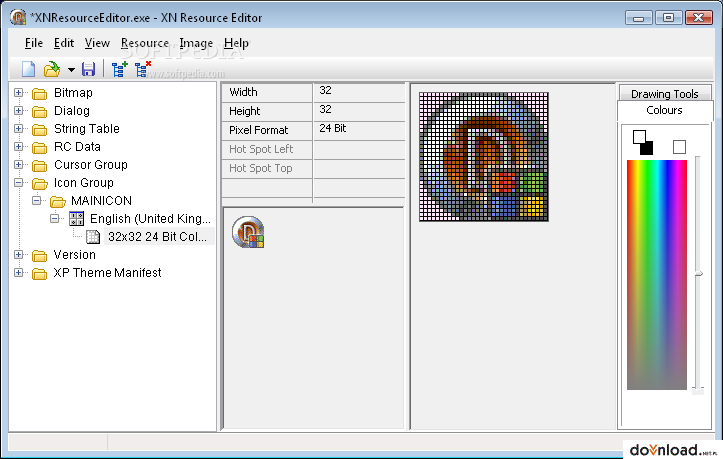Open the dropdown arrow beside Open icon

71,70
